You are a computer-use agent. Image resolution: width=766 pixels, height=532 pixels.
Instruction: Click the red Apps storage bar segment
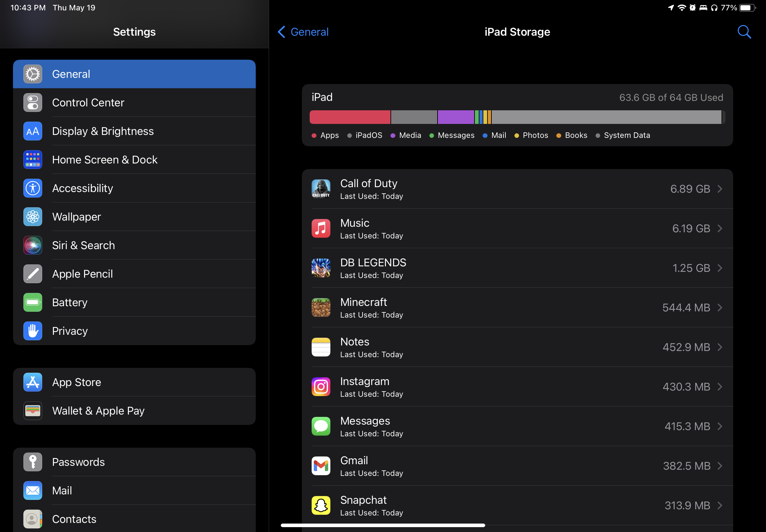tap(350, 117)
